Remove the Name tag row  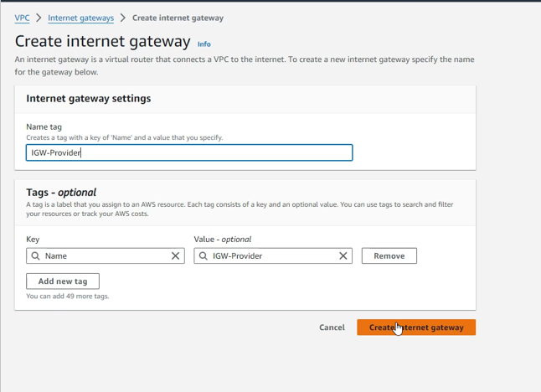point(389,256)
